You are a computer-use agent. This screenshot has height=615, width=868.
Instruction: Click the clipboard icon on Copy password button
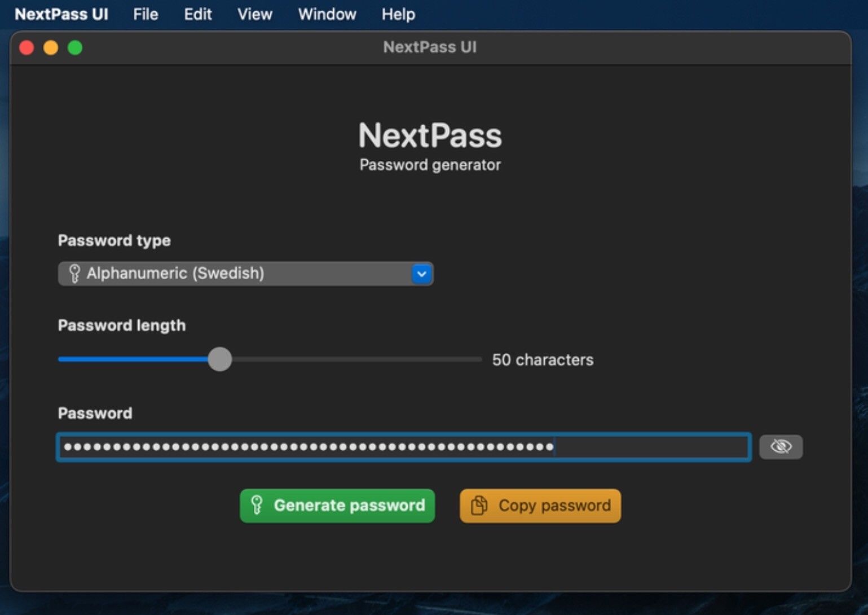(480, 505)
